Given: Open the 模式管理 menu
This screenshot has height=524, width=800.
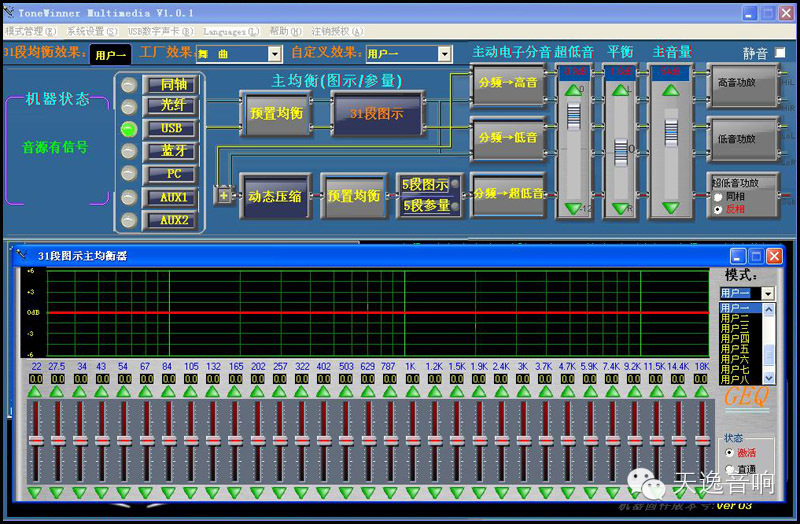Looking at the screenshot, I should 31,32.
